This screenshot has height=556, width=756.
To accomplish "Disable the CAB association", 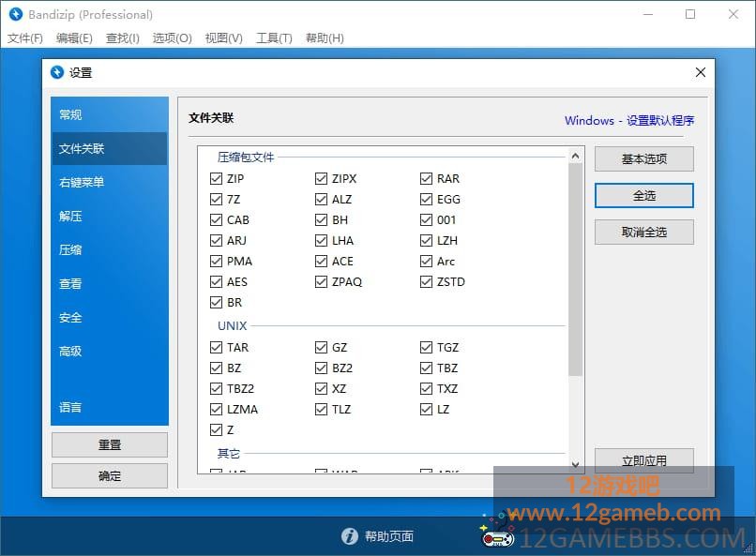I will click(216, 219).
